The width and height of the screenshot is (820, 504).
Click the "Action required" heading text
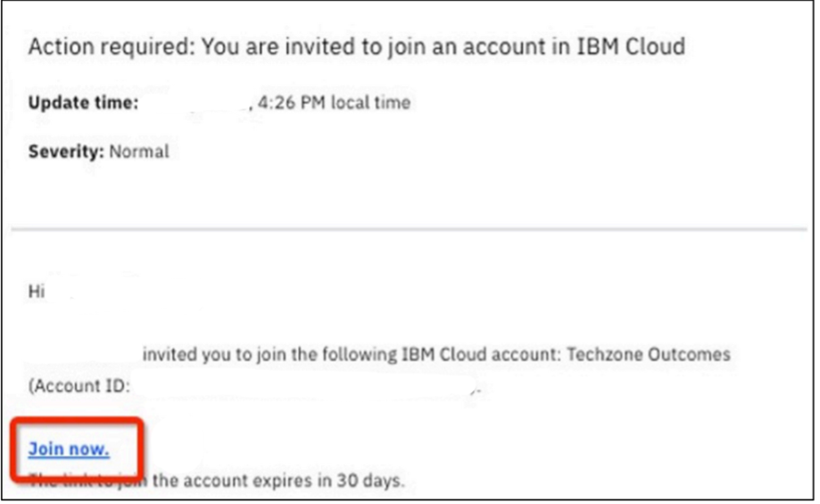109,47
